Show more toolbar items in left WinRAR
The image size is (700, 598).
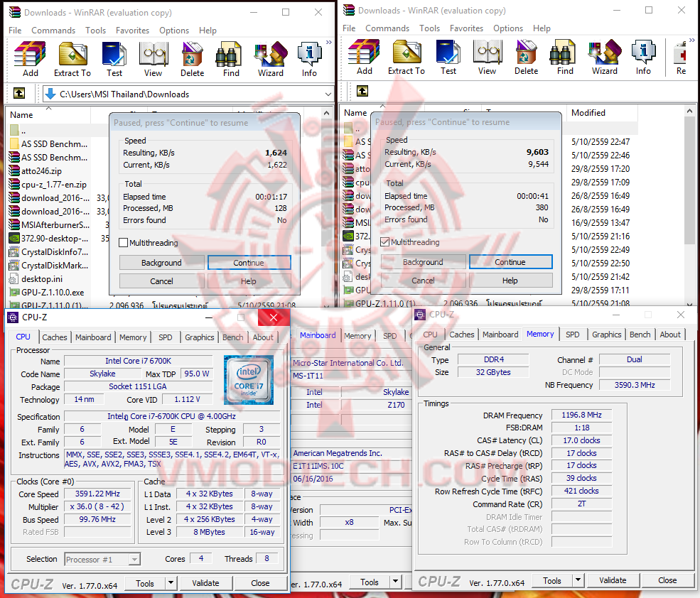coord(329,42)
